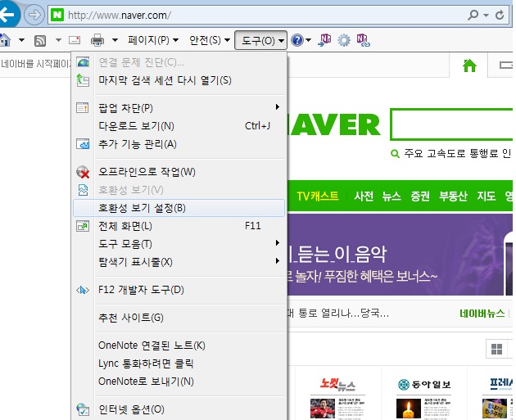Select 추가 기능 관리(A) menu entry
This screenshot has width=516, height=420.
click(137, 144)
